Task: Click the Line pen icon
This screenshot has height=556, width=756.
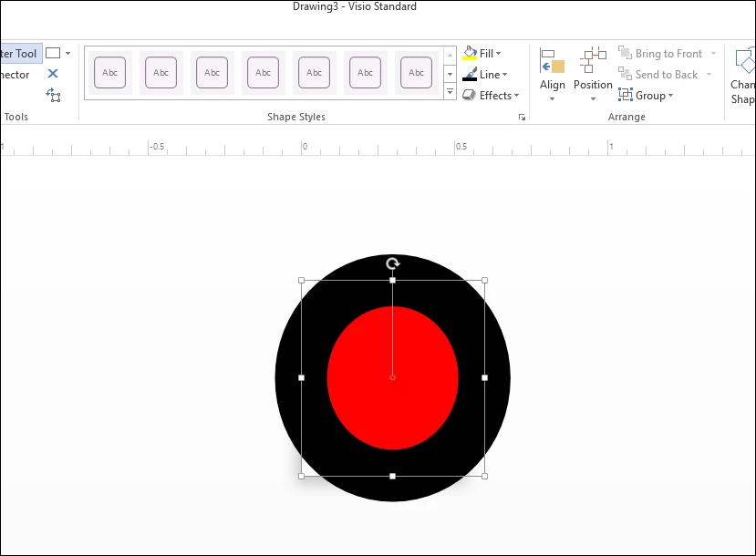Action: [x=470, y=74]
